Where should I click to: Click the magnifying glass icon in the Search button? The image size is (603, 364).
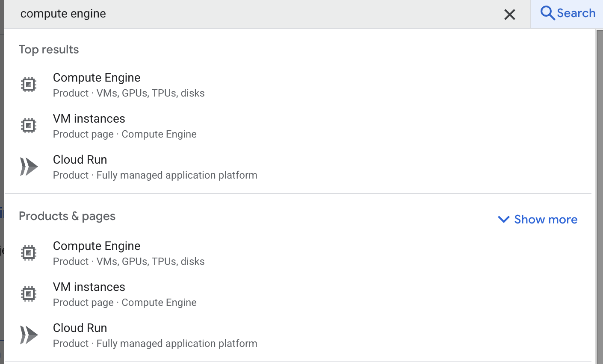pyautogui.click(x=547, y=13)
